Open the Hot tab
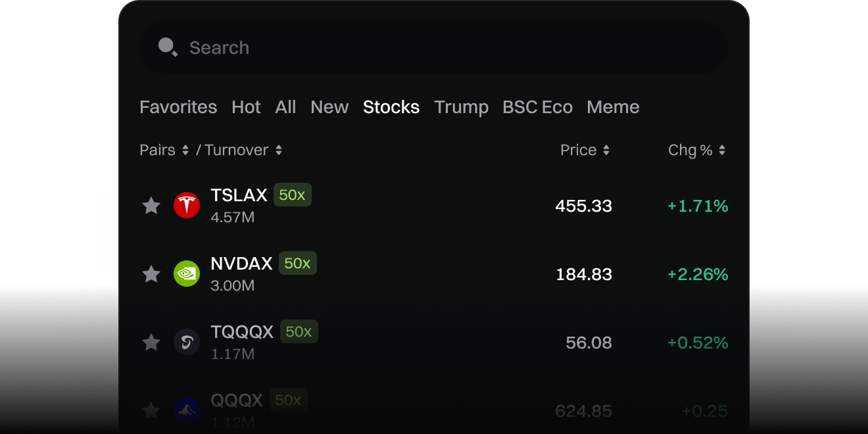Screen dimensions: 868x434 [246, 107]
